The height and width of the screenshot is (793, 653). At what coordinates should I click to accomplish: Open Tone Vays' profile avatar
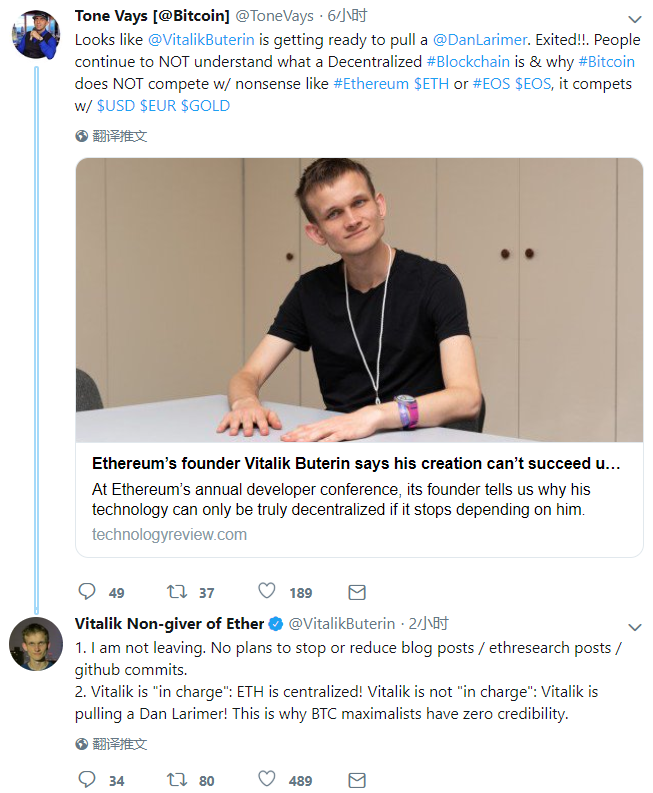pyautogui.click(x=36, y=34)
